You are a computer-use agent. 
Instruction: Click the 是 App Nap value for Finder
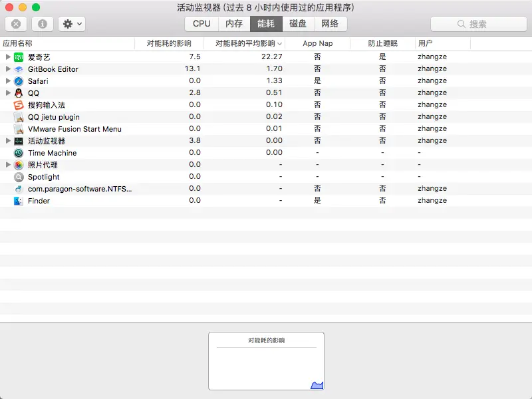pyautogui.click(x=317, y=200)
